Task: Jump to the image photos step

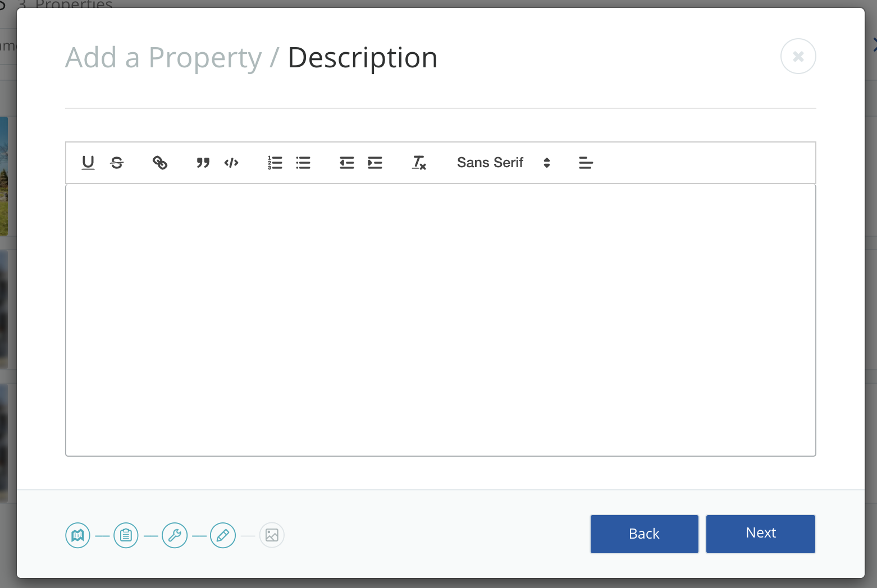Action: click(x=272, y=535)
